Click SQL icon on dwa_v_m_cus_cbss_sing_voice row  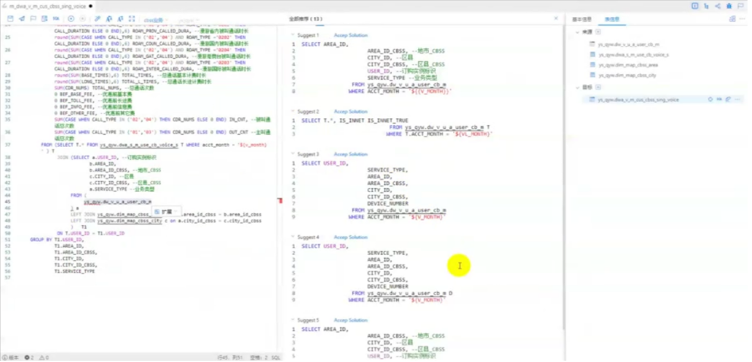(x=719, y=100)
